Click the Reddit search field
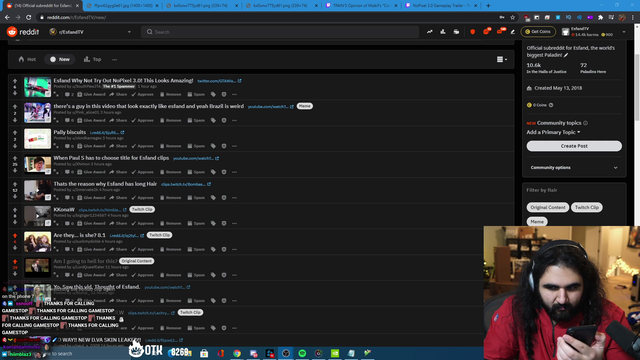This screenshot has height=360, width=640. [x=280, y=32]
